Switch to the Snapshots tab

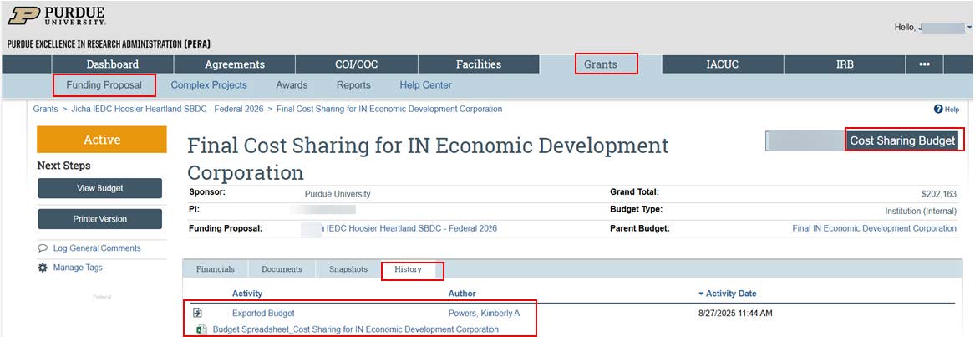point(348,269)
